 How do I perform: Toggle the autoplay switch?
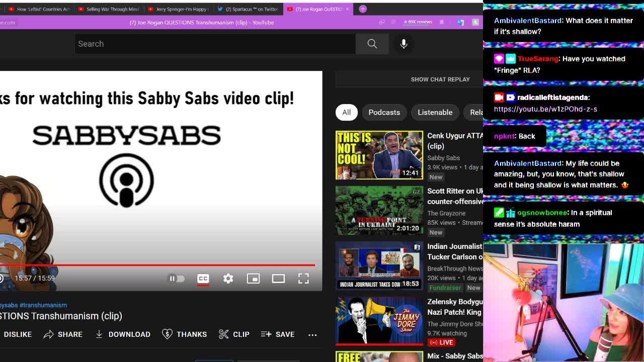click(x=176, y=279)
